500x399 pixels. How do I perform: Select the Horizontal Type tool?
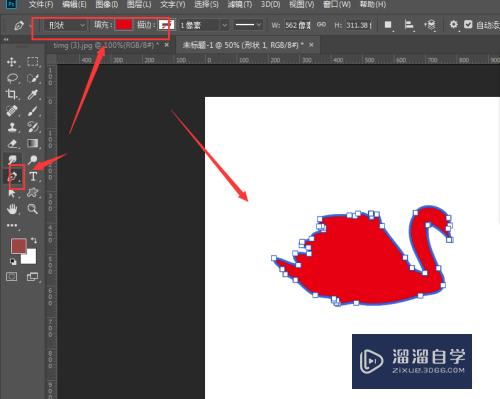point(33,176)
